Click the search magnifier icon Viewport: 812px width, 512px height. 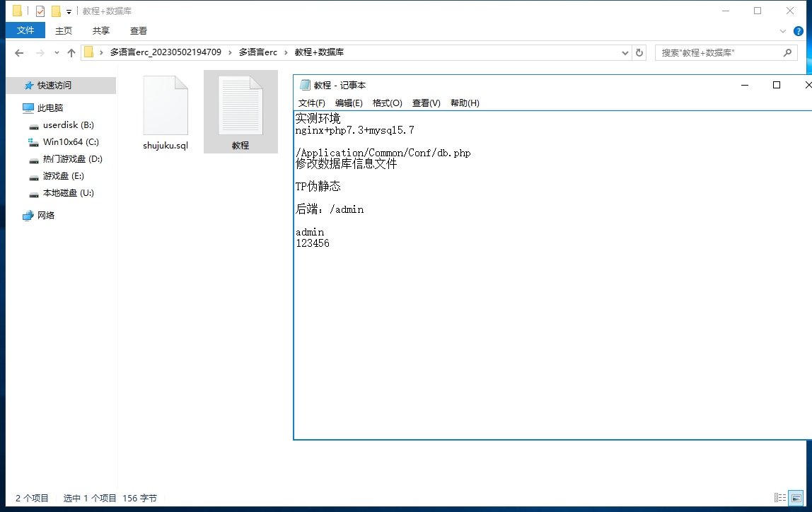[x=787, y=53]
